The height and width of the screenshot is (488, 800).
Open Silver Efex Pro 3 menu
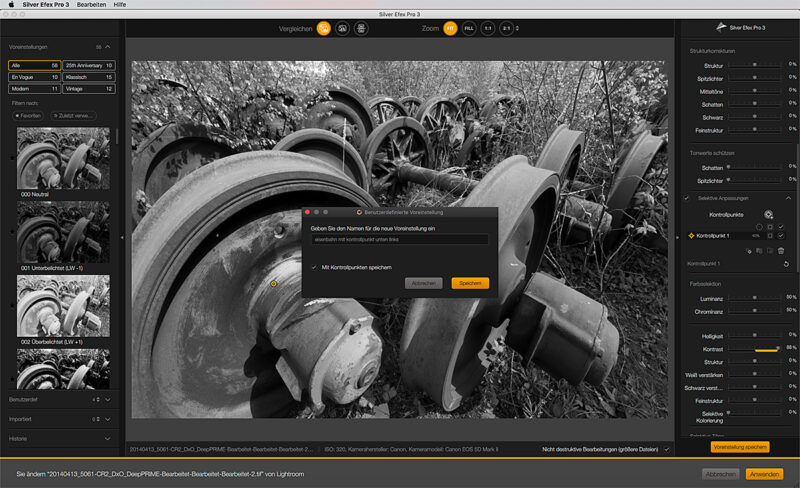(x=45, y=4)
